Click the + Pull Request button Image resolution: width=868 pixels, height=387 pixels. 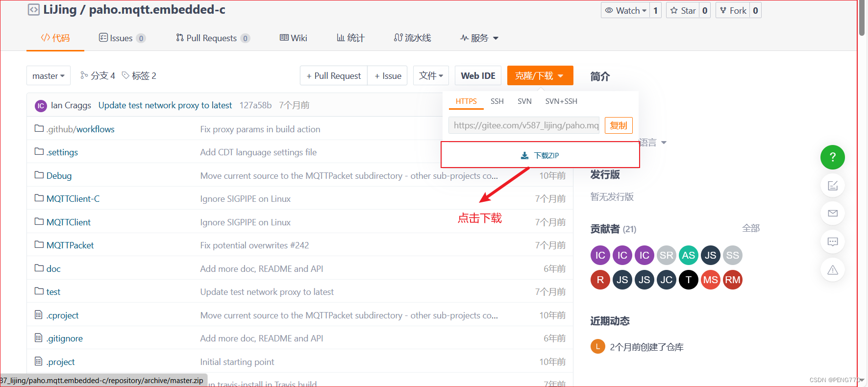334,75
